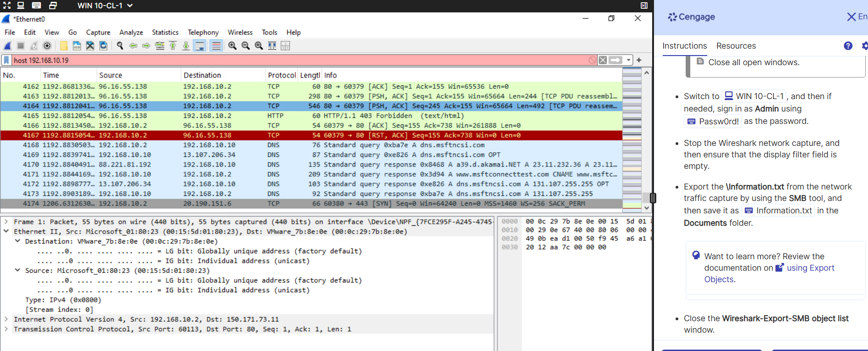This screenshot has width=868, height=351.
Task: Click the packet minimap intelligent scrollbar
Action: click(632, 139)
